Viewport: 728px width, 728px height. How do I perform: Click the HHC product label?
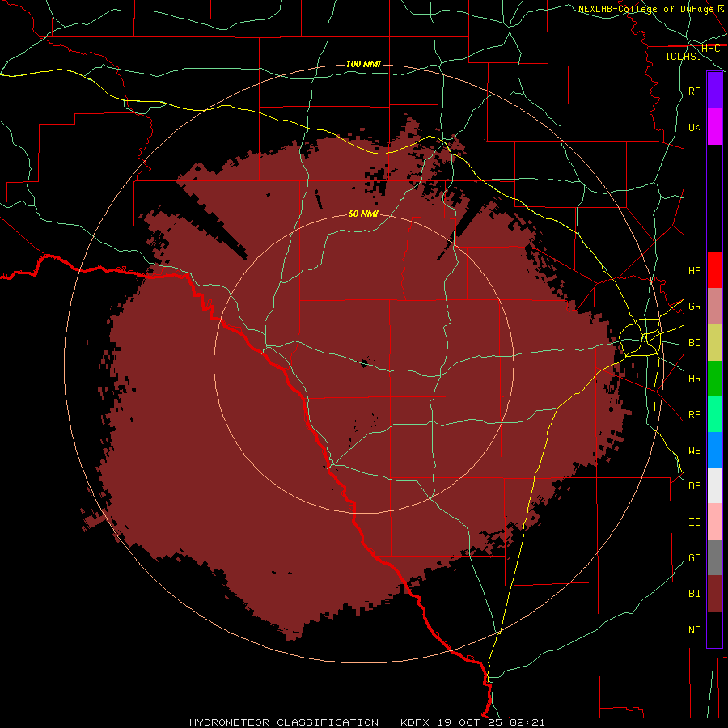point(710,49)
